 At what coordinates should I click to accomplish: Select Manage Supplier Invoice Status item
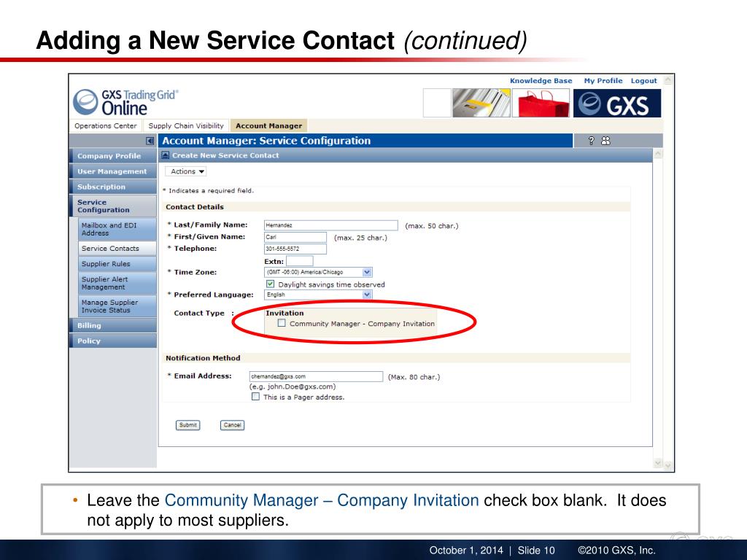[117, 306]
